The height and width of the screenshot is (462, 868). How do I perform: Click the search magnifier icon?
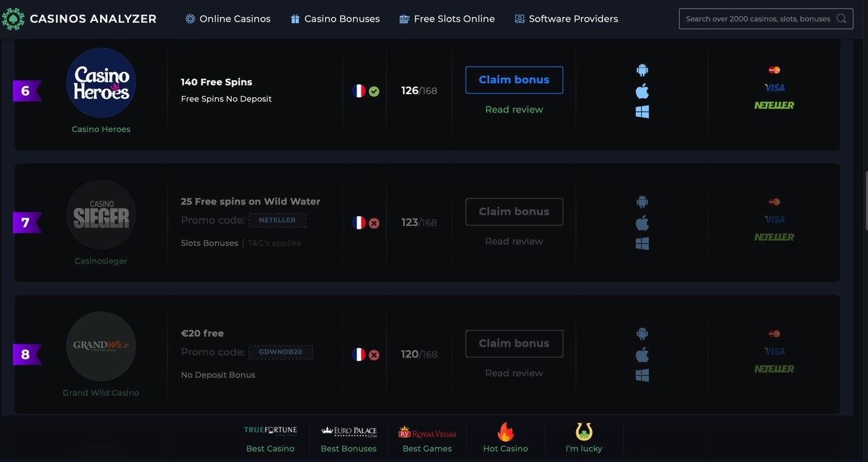point(842,19)
